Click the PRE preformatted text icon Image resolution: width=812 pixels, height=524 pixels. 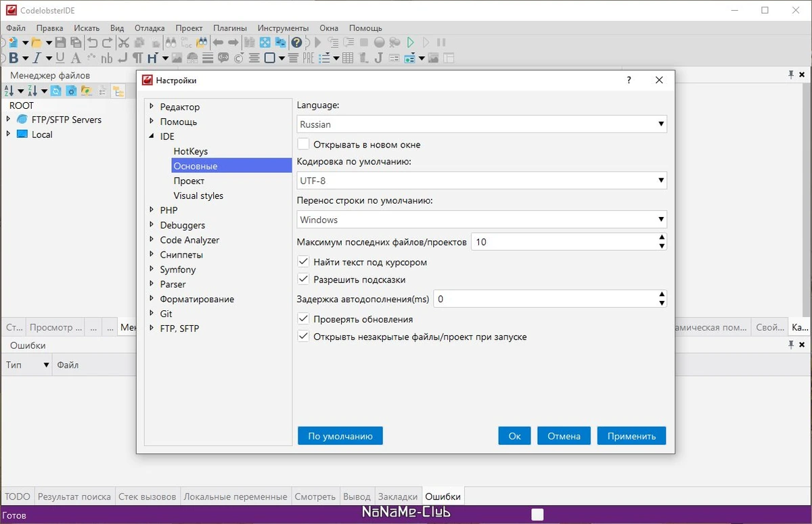[308, 58]
